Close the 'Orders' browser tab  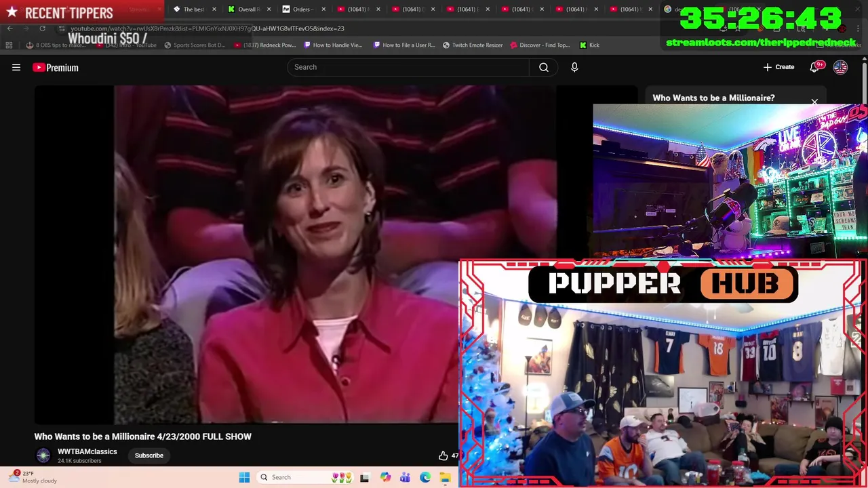323,9
